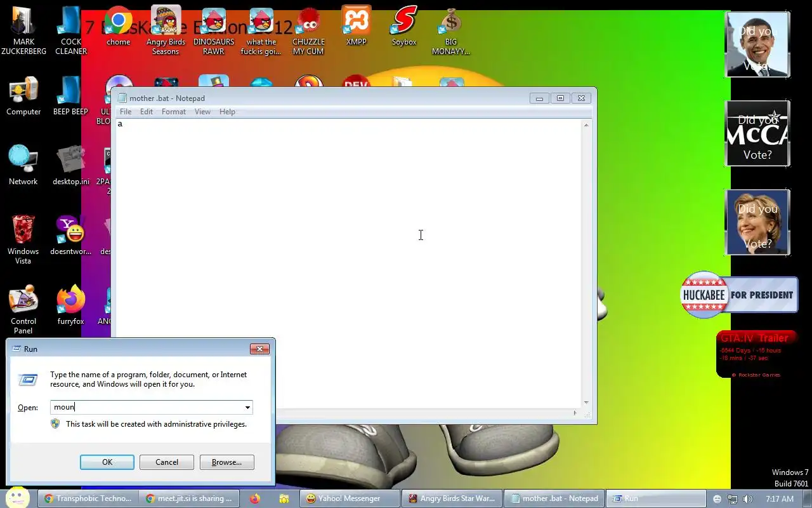Expand the Open field dropdown arrow
Image resolution: width=812 pixels, height=508 pixels.
tap(247, 407)
